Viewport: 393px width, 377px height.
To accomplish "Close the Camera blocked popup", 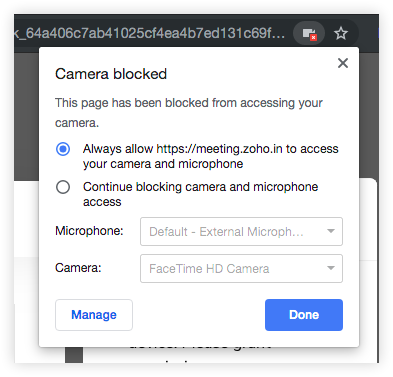I will (343, 63).
